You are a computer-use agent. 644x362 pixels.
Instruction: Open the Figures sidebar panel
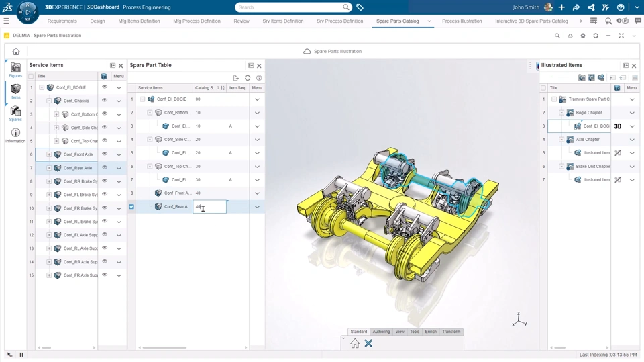click(15, 70)
